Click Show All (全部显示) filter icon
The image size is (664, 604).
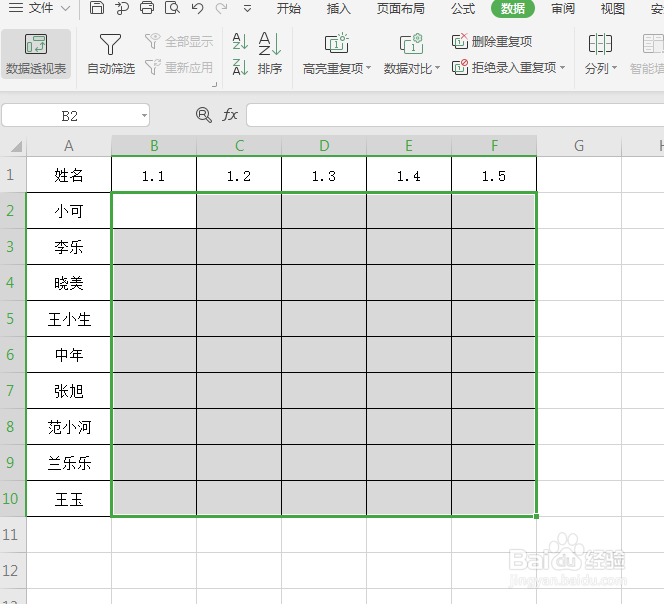click(152, 41)
